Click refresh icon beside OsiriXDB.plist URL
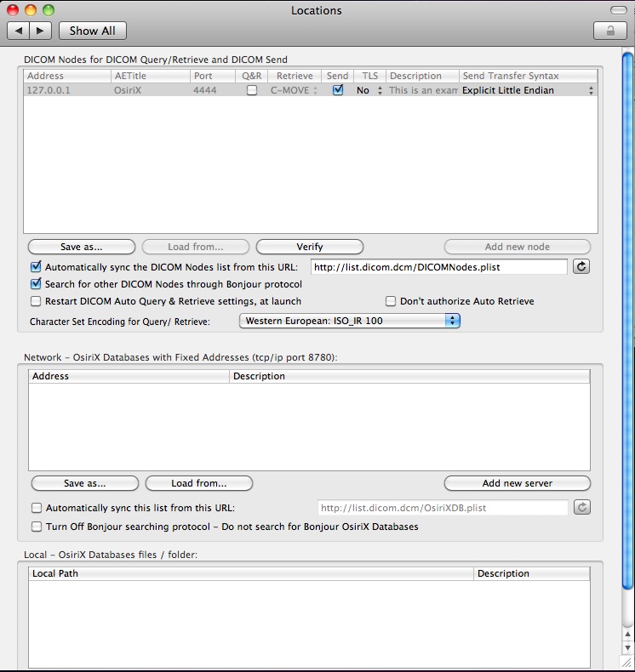 (x=581, y=508)
